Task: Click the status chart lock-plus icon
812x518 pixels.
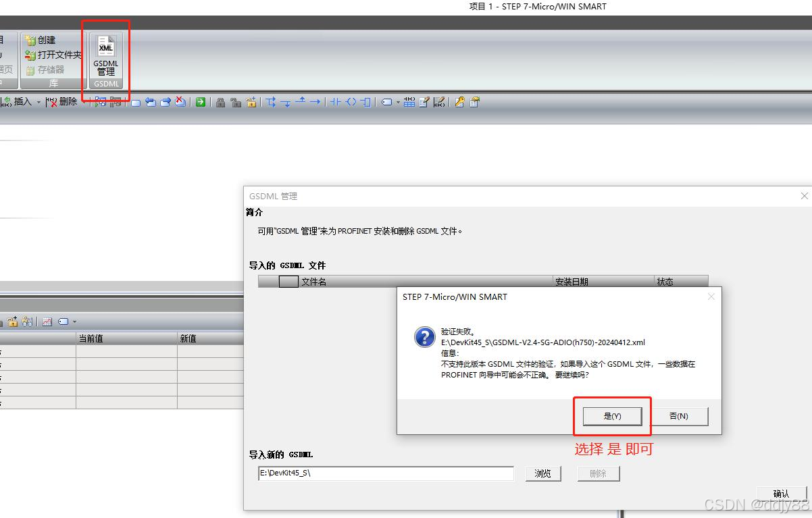Action: (13, 321)
